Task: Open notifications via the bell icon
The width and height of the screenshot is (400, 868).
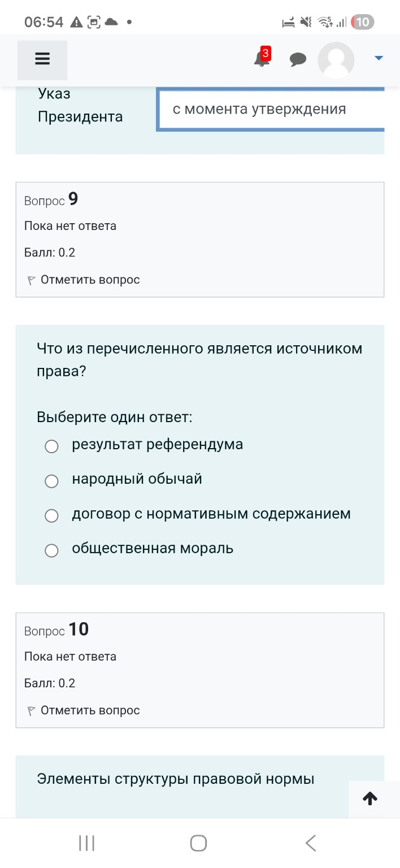Action: point(260,60)
